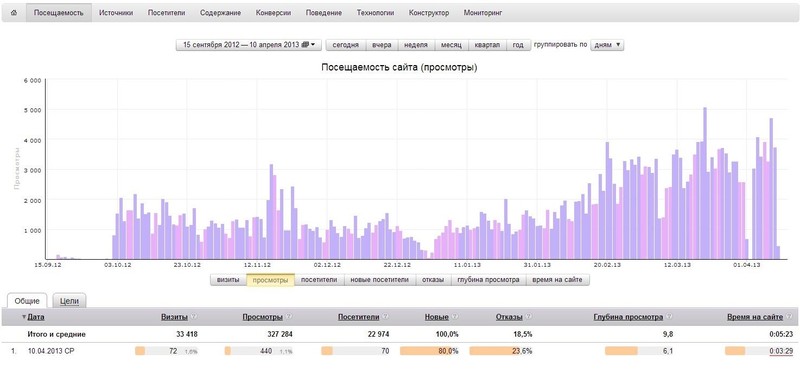Image resolution: width=800 pixels, height=373 pixels.
Task: Sort table by Отказы column
Action: coord(509,317)
